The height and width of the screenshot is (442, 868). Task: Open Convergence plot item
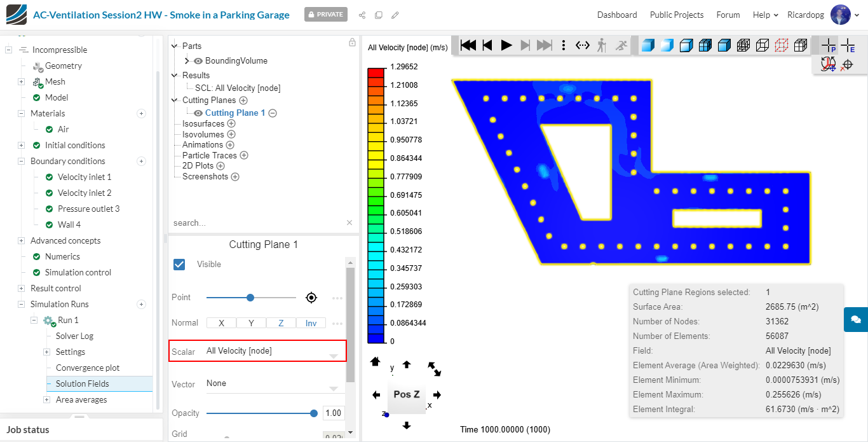coord(88,368)
